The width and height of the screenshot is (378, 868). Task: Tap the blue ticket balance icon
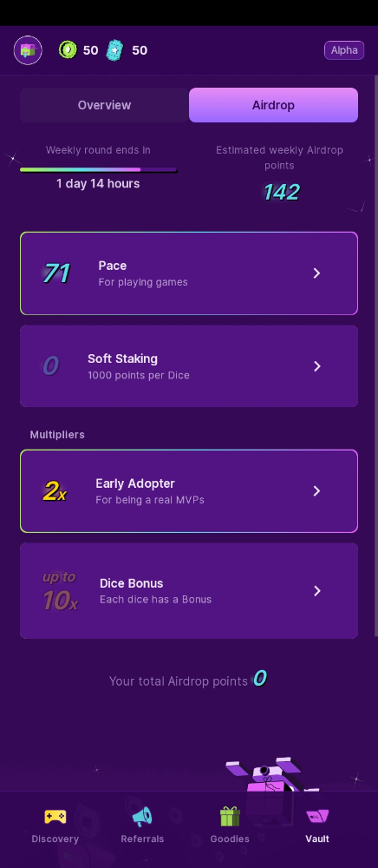coord(115,49)
